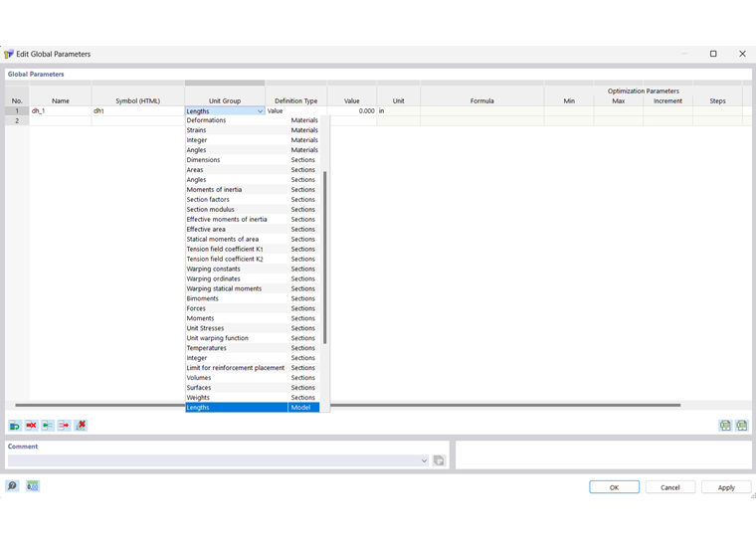This screenshot has height=545, width=756.
Task: Click the Comment input field
Action: coord(218,460)
